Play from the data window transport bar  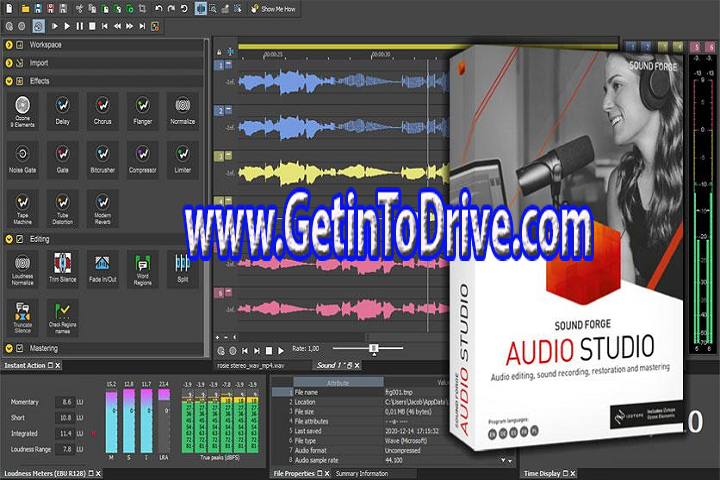[x=281, y=350]
